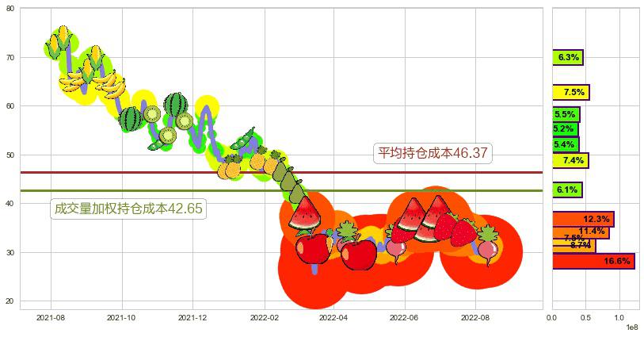Click the 2021-10 date label on x-axis

pyautogui.click(x=122, y=317)
